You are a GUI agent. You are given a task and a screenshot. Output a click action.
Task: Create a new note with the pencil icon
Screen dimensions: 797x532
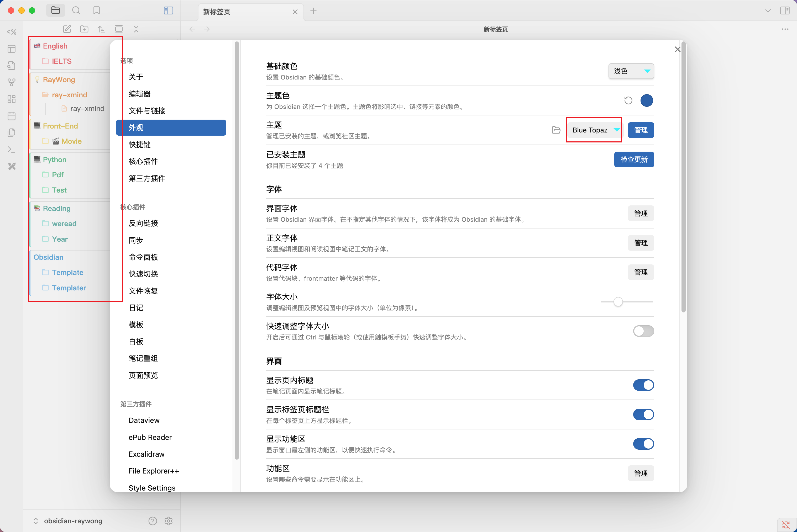[67, 29]
